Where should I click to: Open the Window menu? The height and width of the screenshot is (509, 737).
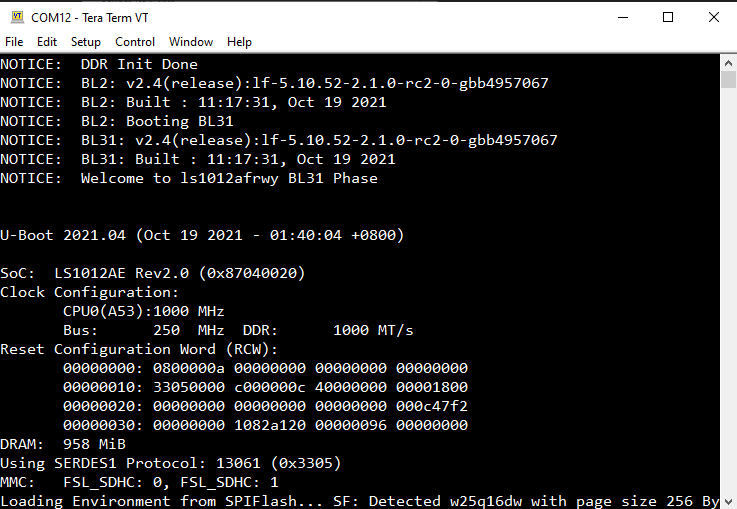(x=191, y=42)
